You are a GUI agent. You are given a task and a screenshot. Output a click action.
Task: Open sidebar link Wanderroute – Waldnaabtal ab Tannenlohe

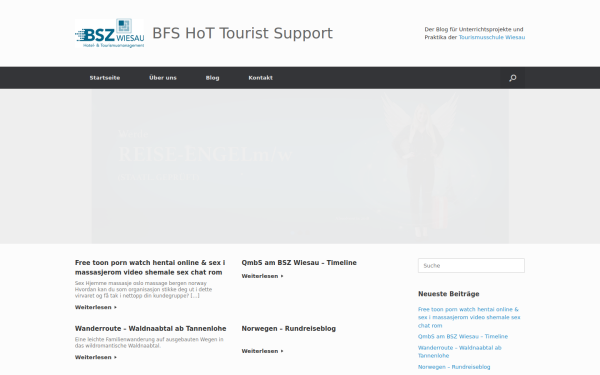pos(460,352)
